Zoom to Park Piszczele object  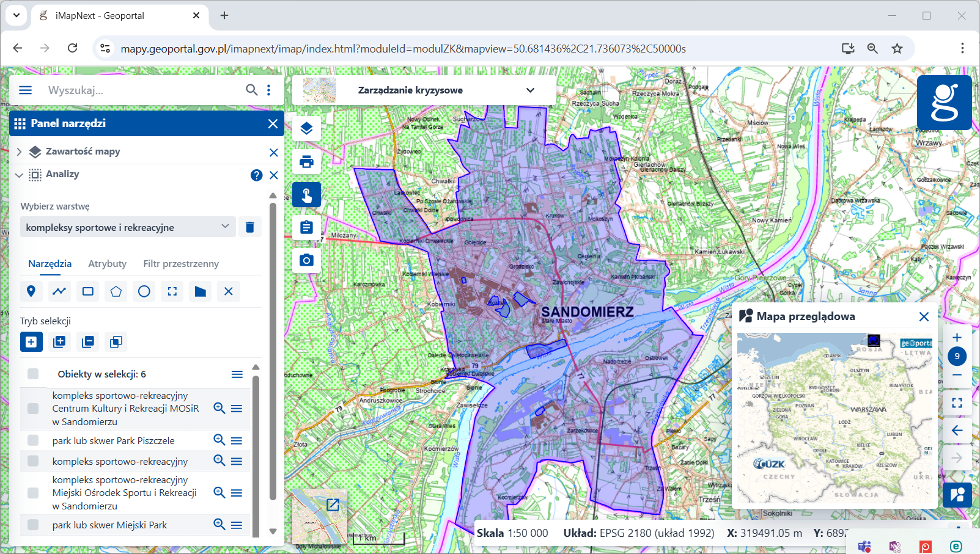219,440
